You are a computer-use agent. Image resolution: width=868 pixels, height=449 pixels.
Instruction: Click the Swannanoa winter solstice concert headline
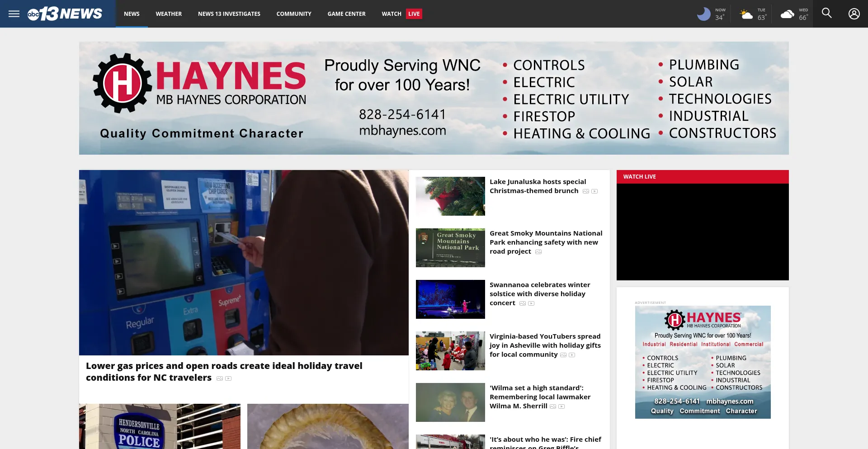pos(539,293)
